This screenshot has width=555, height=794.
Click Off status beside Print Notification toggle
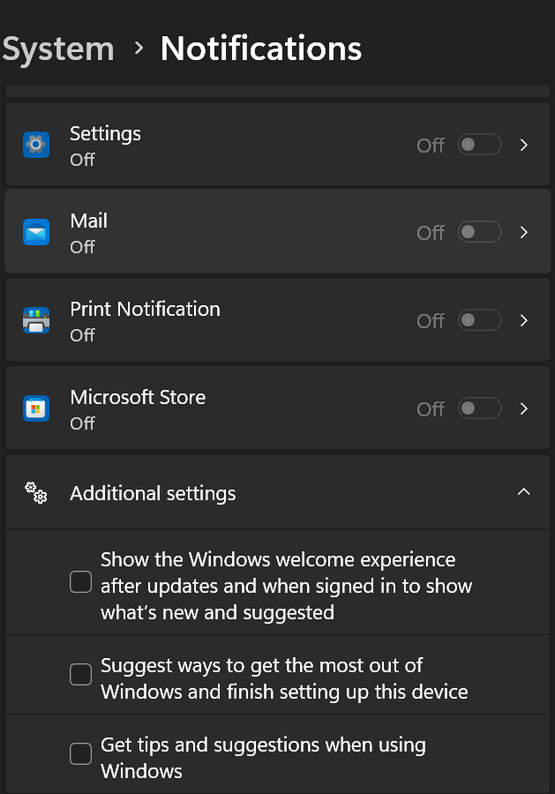tap(430, 321)
